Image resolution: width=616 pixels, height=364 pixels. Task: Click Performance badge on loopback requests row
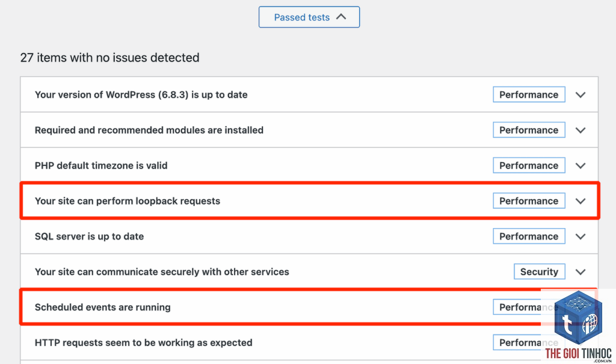pos(529,200)
